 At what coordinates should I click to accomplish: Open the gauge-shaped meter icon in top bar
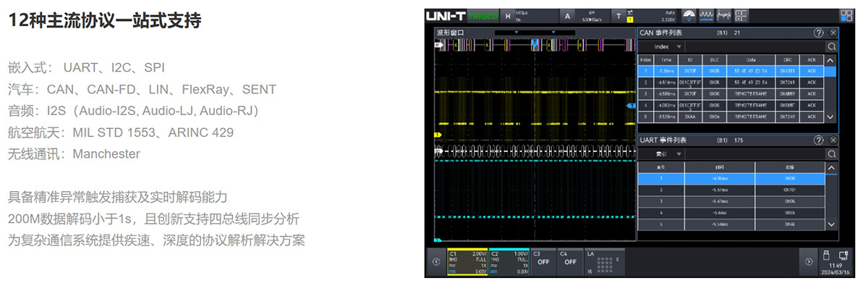coord(688,15)
